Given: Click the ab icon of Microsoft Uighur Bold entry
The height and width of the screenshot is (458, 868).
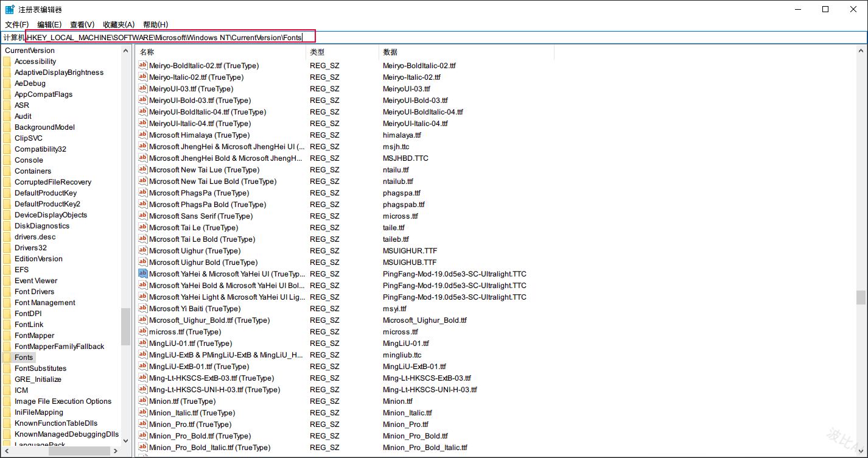Looking at the screenshot, I should click(x=143, y=262).
